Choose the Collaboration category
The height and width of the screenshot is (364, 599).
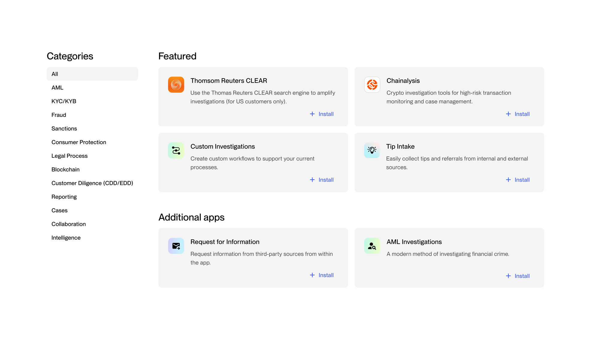coord(92,224)
